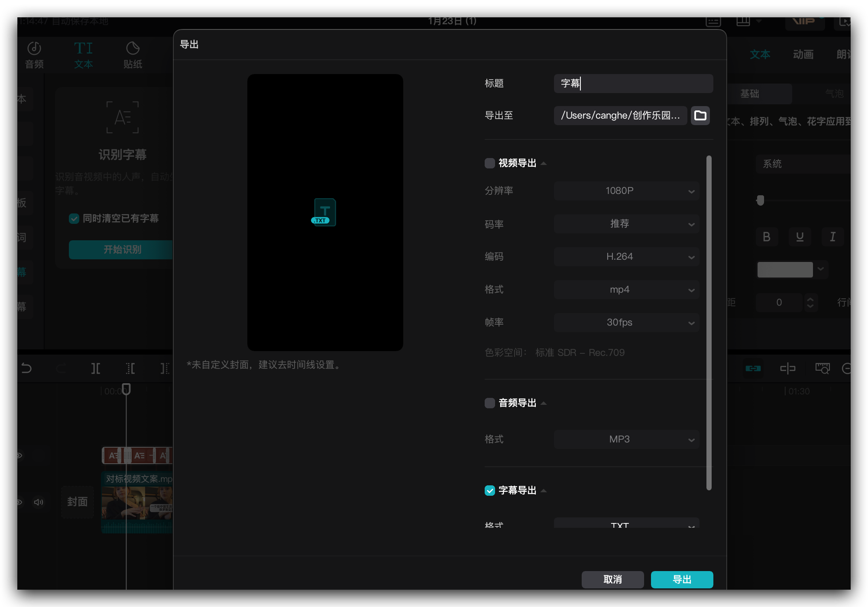The image size is (868, 607).
Task: Uncheck the subtitle export (字幕导出) checkbox
Action: pyautogui.click(x=490, y=491)
